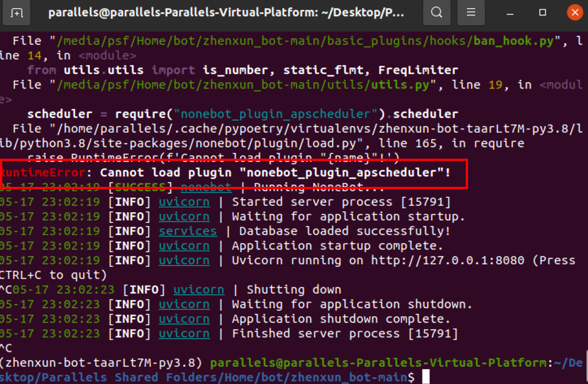Click the services link in database line
588x384 pixels.
188,231
